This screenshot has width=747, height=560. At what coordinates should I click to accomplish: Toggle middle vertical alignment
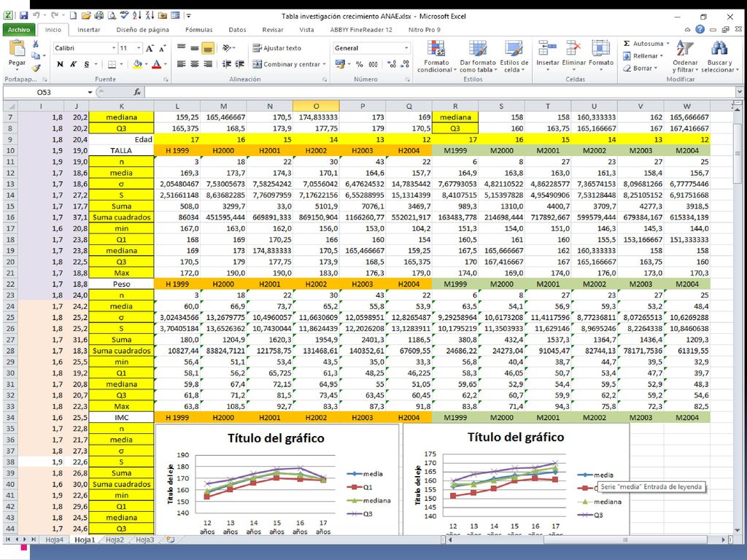pos(194,47)
